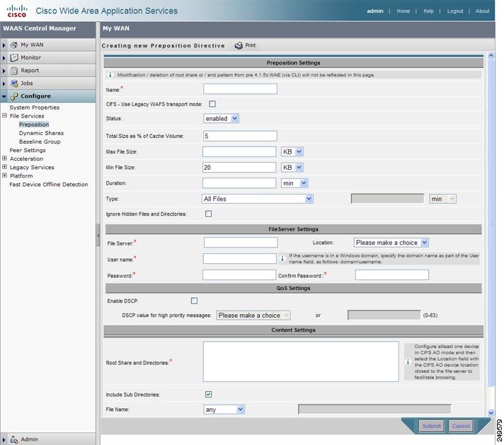This screenshot has height=445, width=504.
Task: Click the Admin sidebar icon
Action: tap(14, 439)
